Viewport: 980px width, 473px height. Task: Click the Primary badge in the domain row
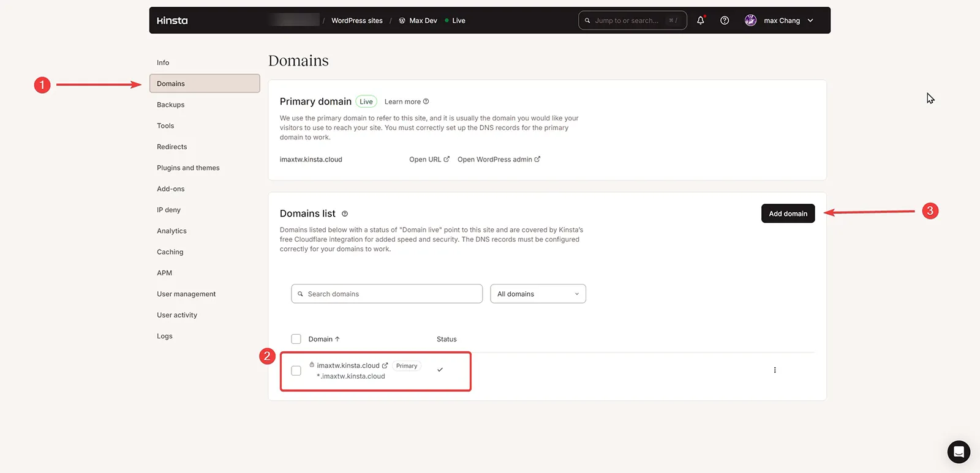click(x=407, y=366)
